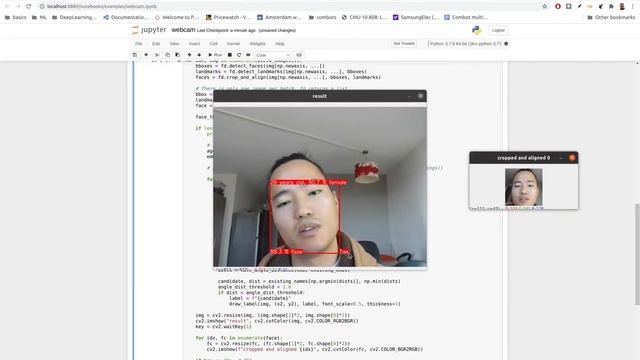
Task: Copy selected cells icon
Action: coord(167,55)
